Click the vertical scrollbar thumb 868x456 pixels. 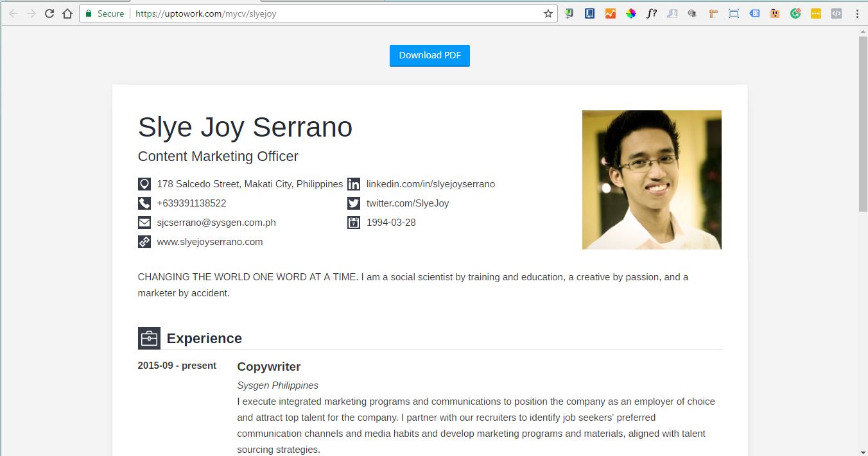coord(863,124)
